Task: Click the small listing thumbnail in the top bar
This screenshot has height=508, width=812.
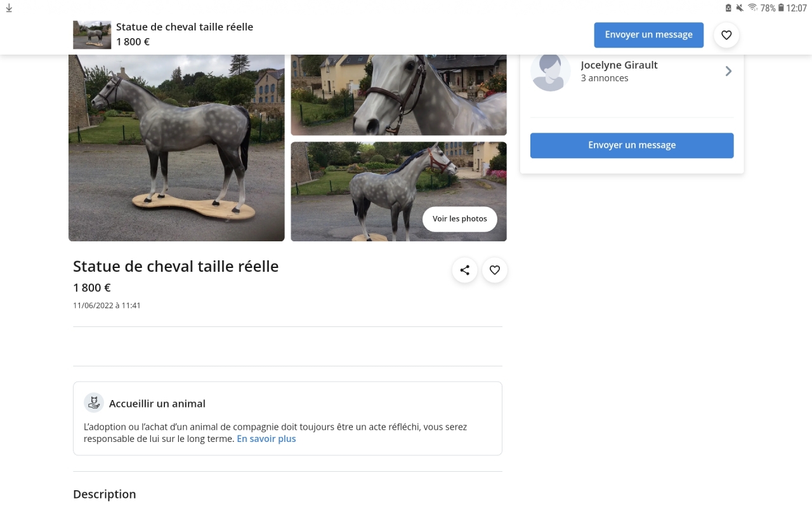Action: click(92, 35)
